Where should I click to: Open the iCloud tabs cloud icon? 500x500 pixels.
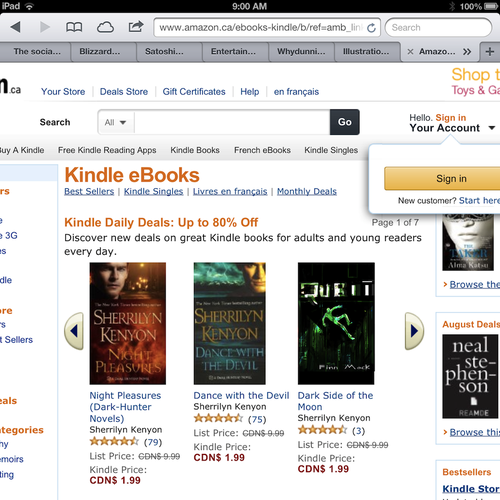pos(105,27)
